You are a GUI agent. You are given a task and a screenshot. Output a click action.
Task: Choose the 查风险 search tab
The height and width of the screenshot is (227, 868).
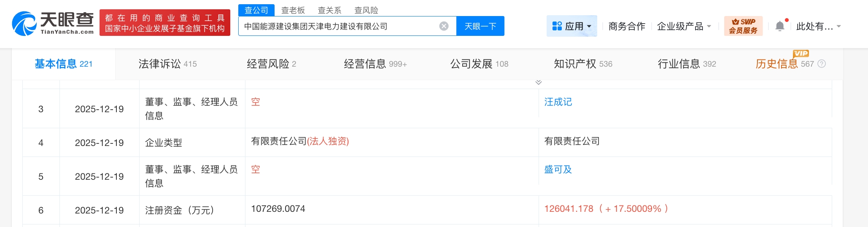[x=366, y=10]
